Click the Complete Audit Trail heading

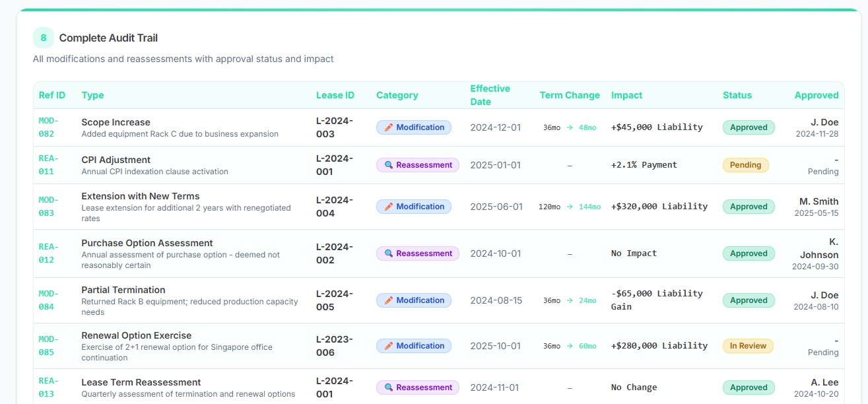point(108,38)
